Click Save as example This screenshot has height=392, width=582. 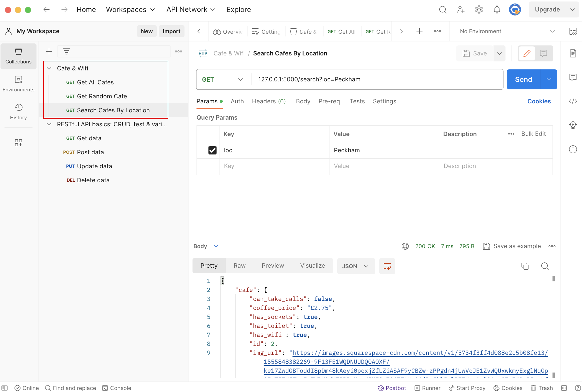pos(511,246)
